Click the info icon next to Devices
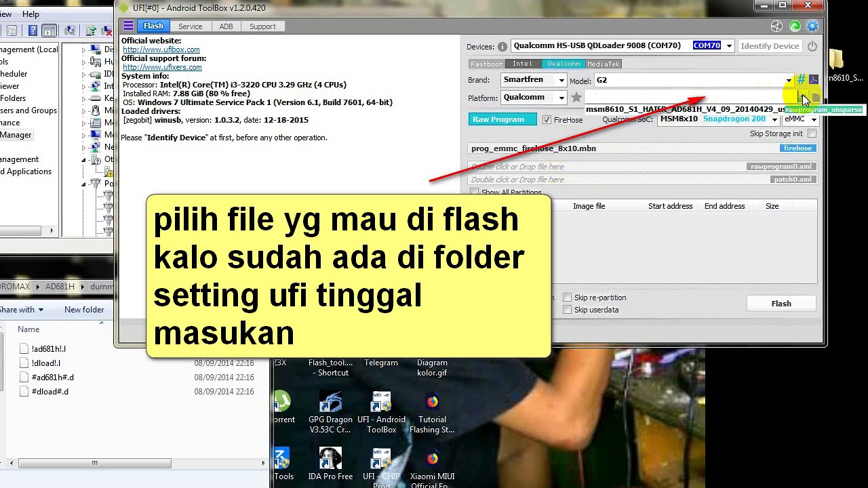 [x=502, y=47]
